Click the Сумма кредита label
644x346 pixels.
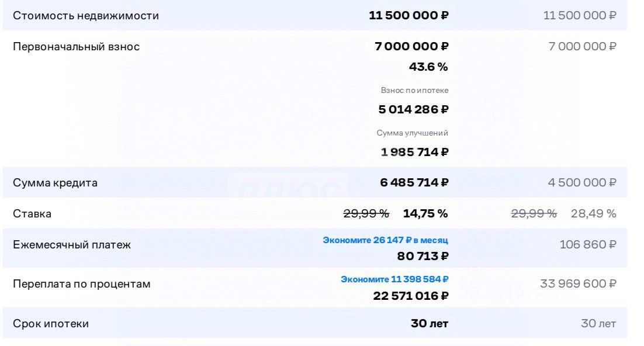55,183
